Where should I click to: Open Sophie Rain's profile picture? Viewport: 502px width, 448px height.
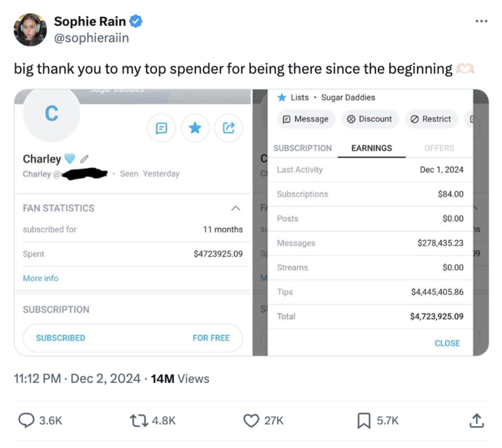click(30, 30)
